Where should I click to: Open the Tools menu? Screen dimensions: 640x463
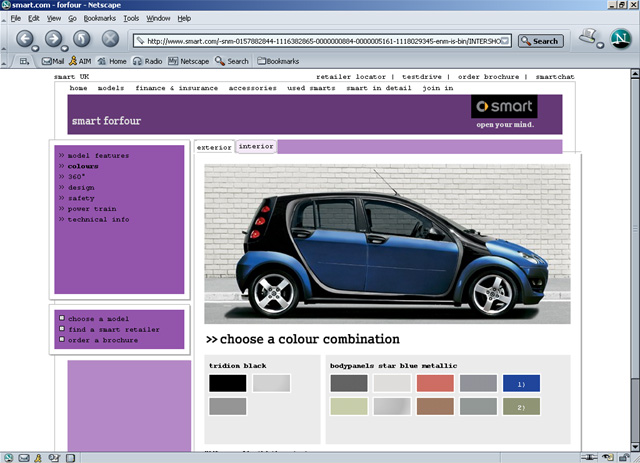[131, 18]
